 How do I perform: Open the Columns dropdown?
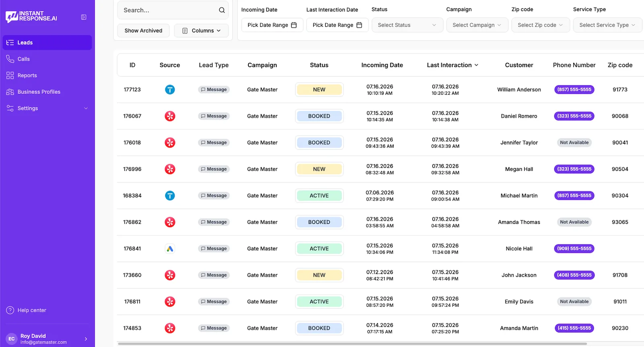click(x=201, y=31)
